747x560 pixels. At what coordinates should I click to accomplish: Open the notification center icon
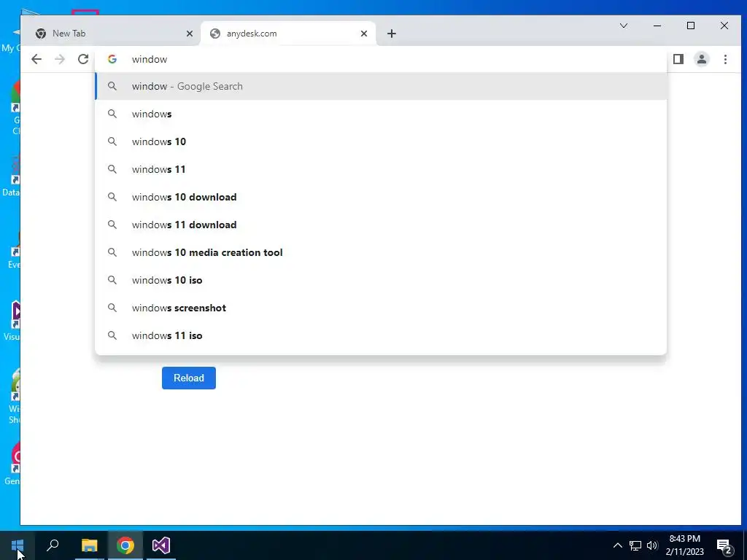(724, 546)
